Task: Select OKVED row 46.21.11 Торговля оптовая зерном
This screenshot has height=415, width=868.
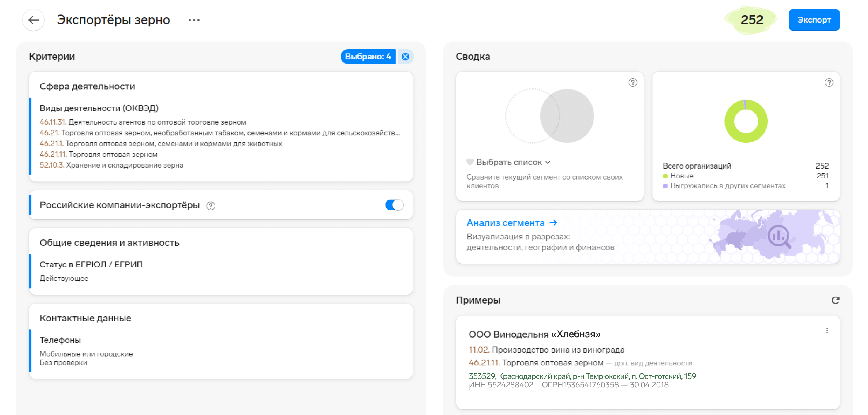Action: [98, 154]
